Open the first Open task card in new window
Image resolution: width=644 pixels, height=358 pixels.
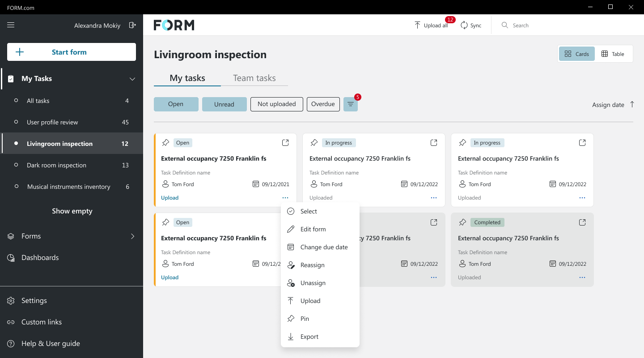point(285,143)
